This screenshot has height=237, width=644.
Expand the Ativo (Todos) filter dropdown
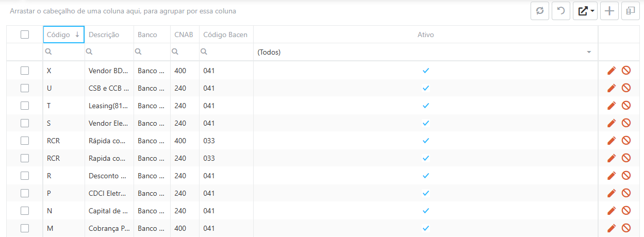589,52
